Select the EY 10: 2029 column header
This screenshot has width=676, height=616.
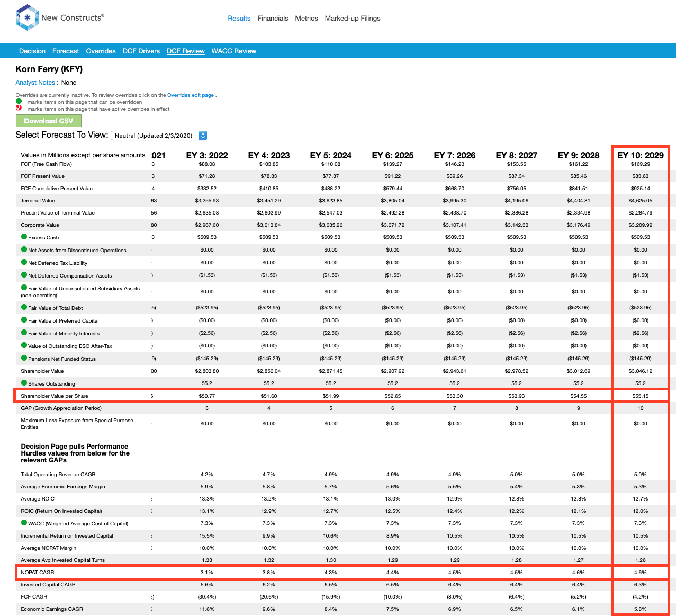(641, 155)
